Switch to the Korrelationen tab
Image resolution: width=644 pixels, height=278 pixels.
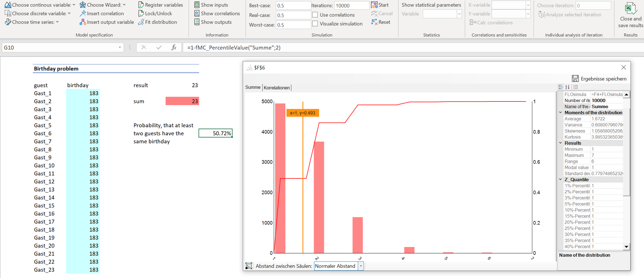click(277, 88)
